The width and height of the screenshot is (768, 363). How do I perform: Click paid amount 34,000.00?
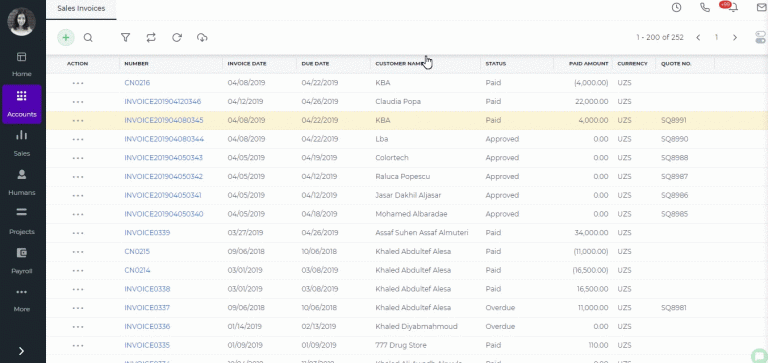tap(591, 233)
